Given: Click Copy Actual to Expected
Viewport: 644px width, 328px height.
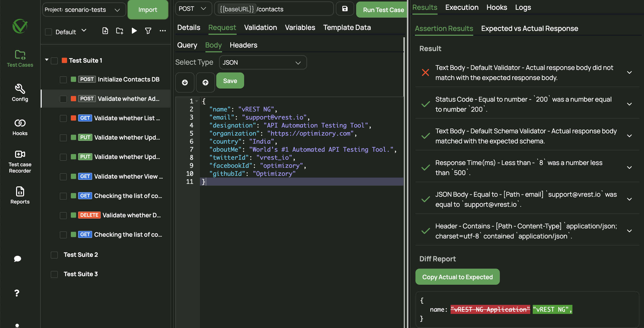Looking at the screenshot, I should tap(457, 277).
